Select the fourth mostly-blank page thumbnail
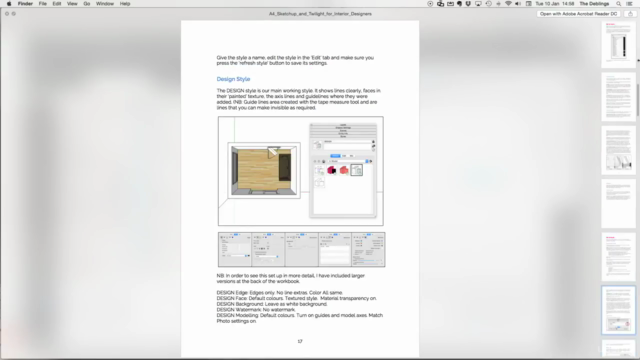 click(x=618, y=203)
